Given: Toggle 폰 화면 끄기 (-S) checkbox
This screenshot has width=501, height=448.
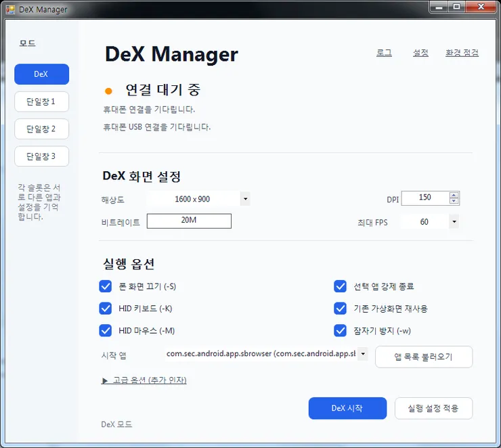Looking at the screenshot, I should click(x=106, y=286).
